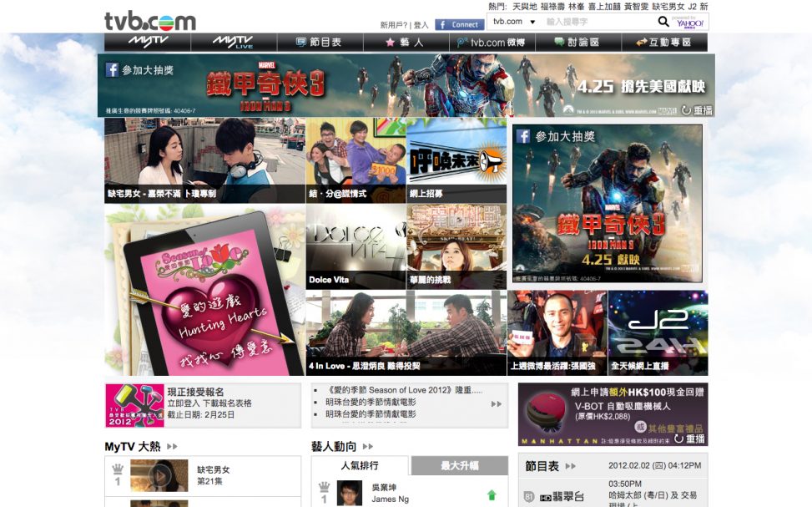The image size is (812, 507).
Task: Click the side Iron Man 3 4.25 ad
Action: tap(608, 203)
